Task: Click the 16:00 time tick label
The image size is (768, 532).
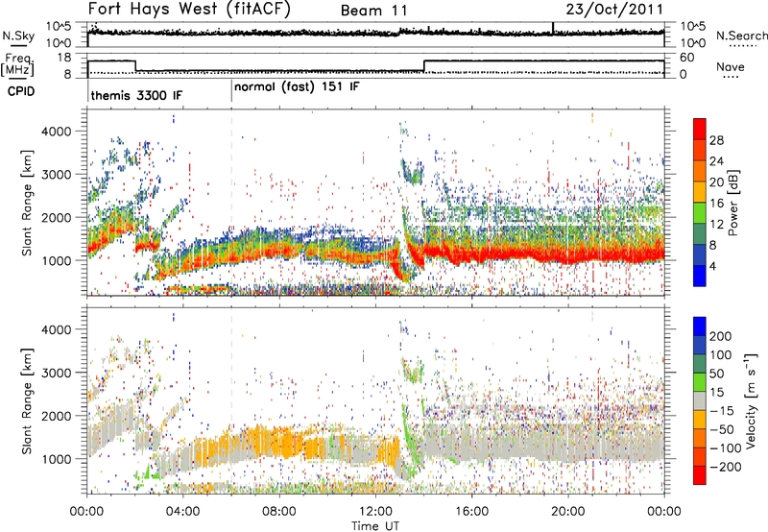Action: [471, 512]
